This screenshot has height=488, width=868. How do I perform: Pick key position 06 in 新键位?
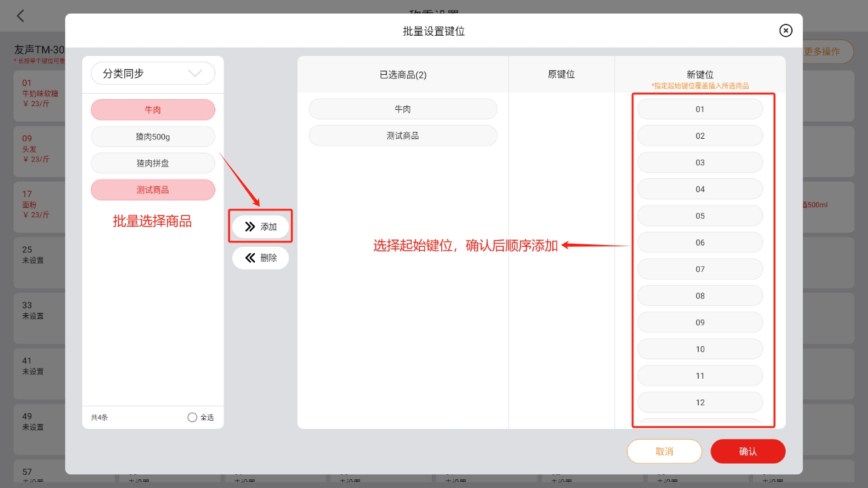click(700, 242)
